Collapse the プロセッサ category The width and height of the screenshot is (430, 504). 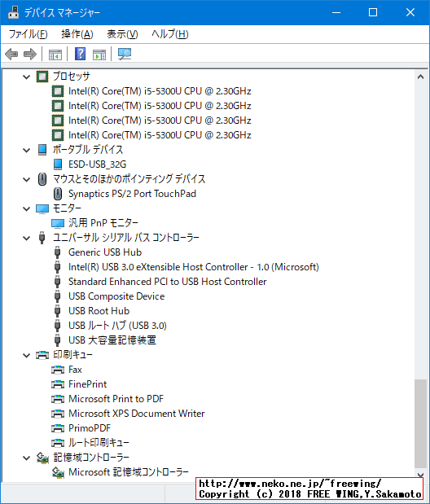[x=27, y=77]
